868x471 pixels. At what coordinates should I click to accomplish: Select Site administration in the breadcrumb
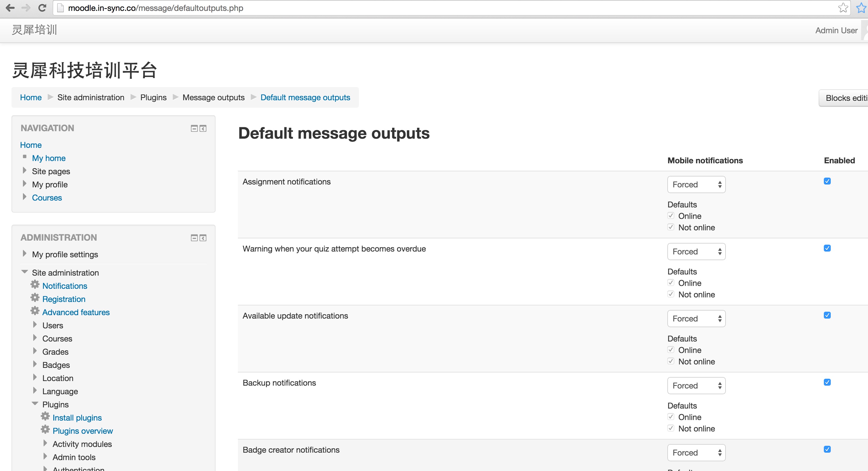coord(91,97)
